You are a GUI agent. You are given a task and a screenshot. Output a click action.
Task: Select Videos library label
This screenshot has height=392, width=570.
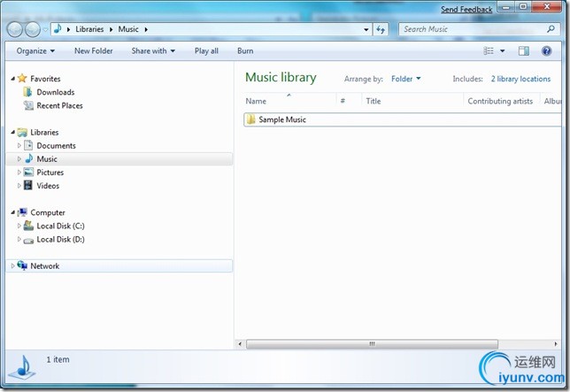(x=48, y=186)
